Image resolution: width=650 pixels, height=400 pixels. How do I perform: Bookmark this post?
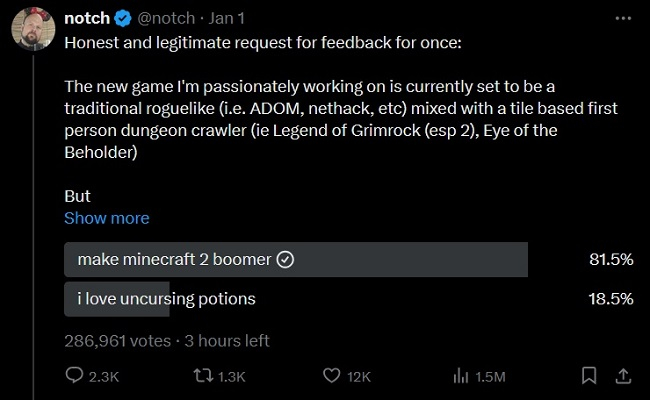click(589, 376)
